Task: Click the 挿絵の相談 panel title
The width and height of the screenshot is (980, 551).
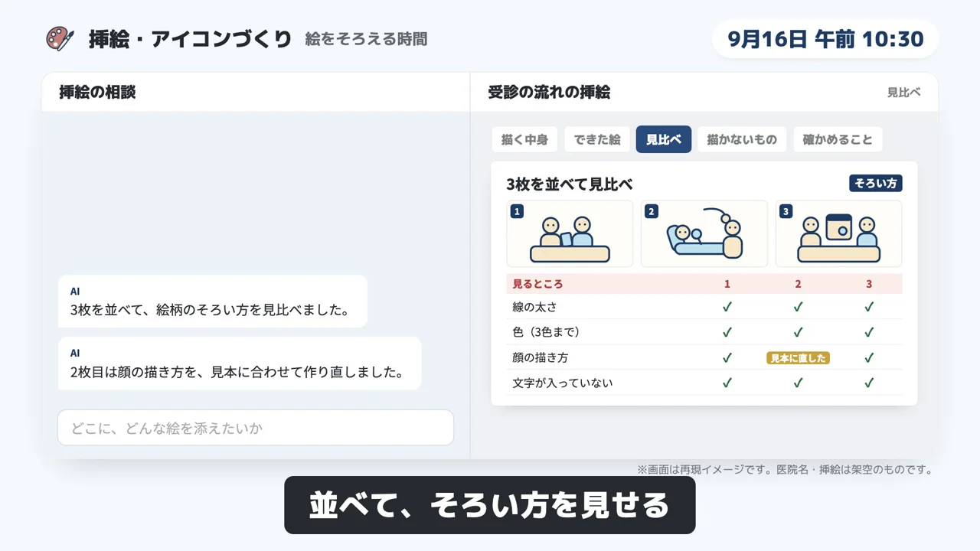Action: [x=97, y=92]
